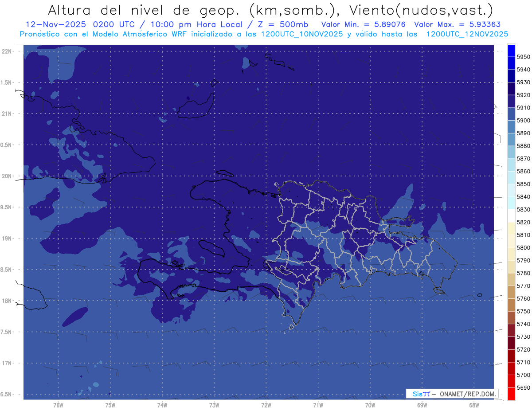
Task: Click the '76W' longitude axis label
Action: point(58,405)
